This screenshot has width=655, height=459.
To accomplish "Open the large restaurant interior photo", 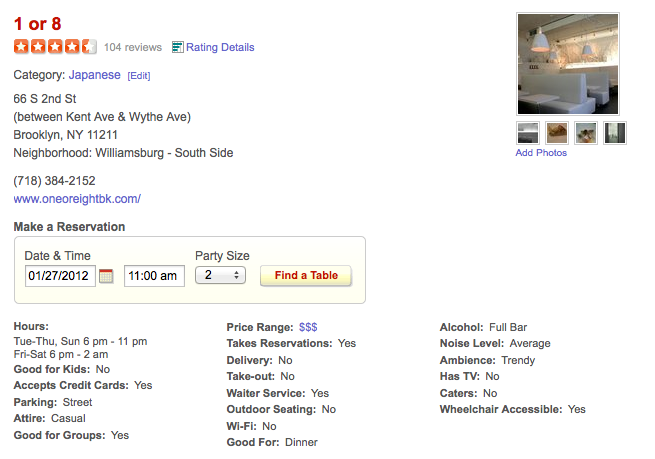I will 567,64.
